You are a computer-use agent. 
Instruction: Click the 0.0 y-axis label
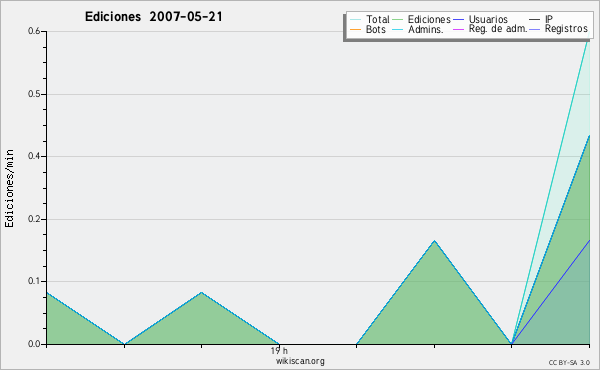click(34, 344)
